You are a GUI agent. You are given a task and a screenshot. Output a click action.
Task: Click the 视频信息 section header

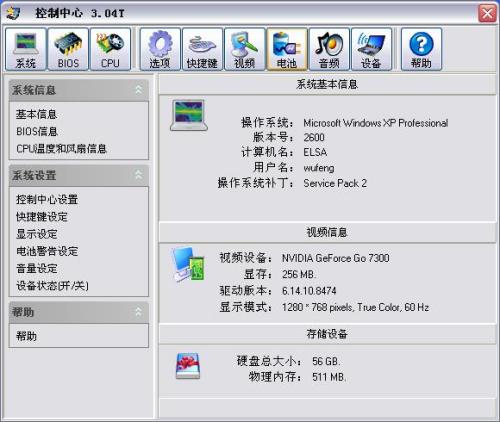coord(327,232)
